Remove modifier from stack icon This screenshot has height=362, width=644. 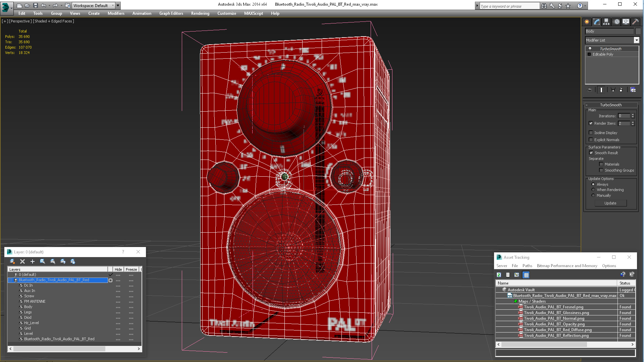pyautogui.click(x=621, y=90)
